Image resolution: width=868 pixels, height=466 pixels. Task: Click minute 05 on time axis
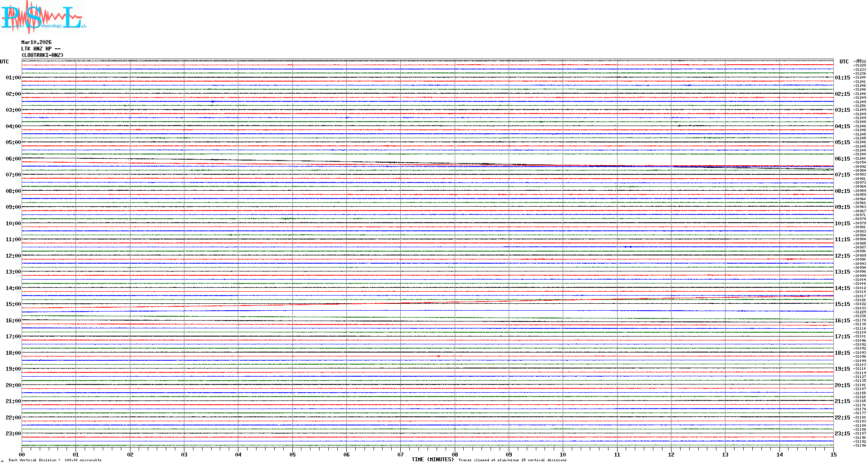(x=292, y=454)
